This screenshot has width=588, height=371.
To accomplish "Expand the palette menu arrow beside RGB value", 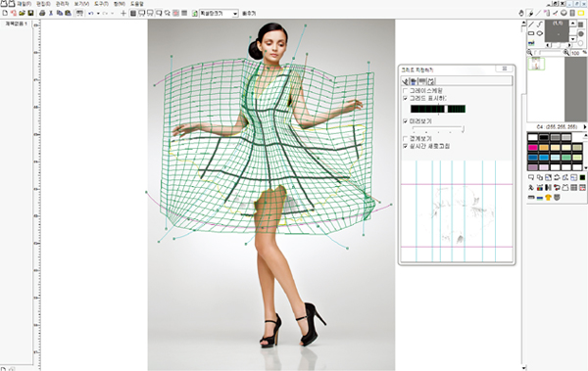I will (x=585, y=127).
